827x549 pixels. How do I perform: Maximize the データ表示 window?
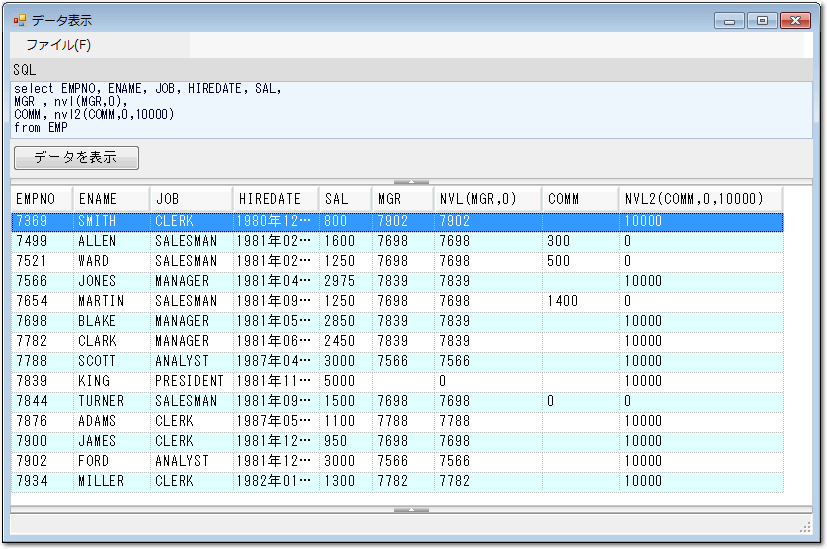click(762, 20)
